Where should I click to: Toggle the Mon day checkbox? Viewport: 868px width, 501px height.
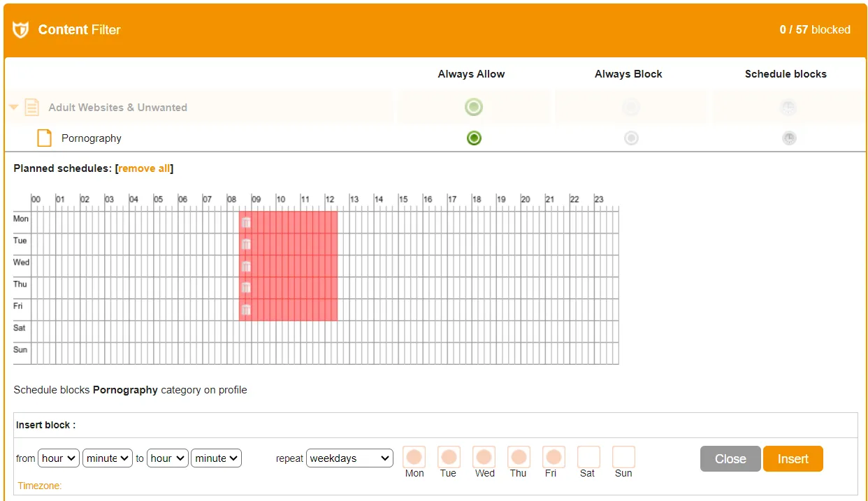coord(414,457)
